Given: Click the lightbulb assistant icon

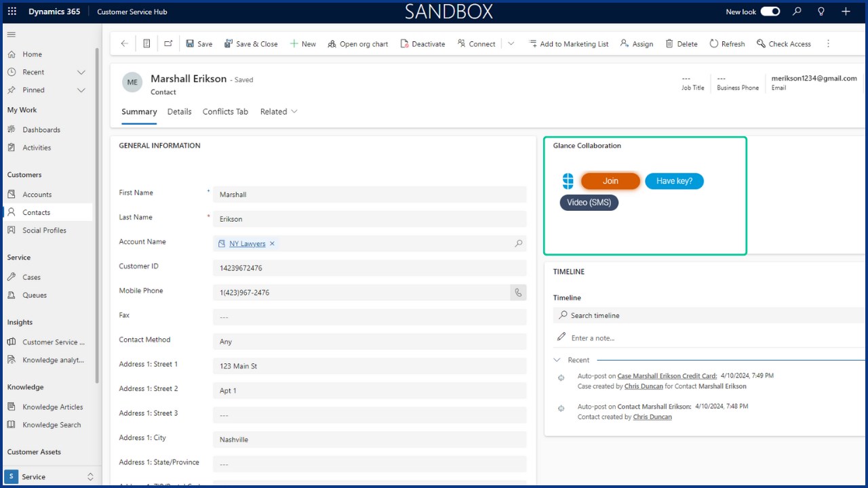Looking at the screenshot, I should (821, 12).
